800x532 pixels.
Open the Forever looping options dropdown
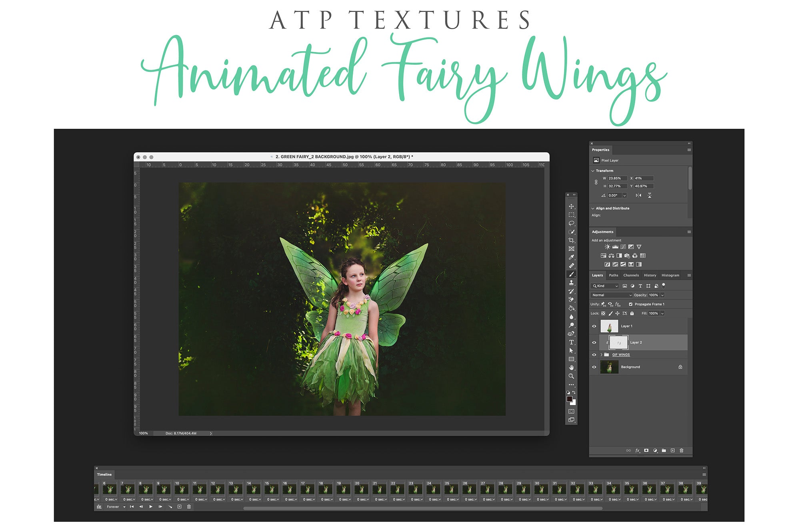pyautogui.click(x=116, y=507)
